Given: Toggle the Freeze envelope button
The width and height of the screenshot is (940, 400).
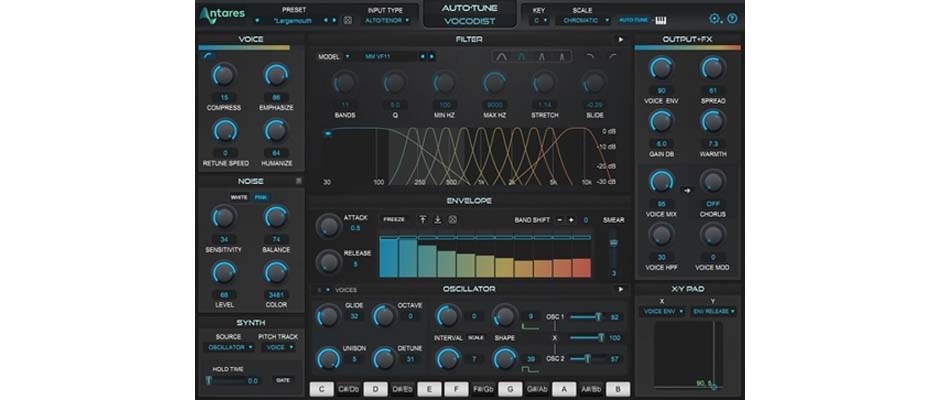Looking at the screenshot, I should (x=394, y=220).
